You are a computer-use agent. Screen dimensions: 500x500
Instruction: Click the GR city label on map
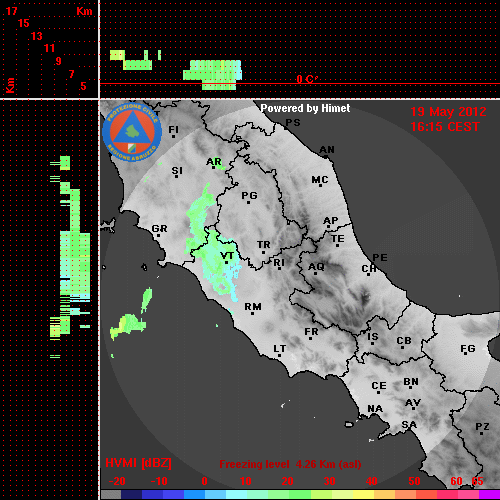159,229
